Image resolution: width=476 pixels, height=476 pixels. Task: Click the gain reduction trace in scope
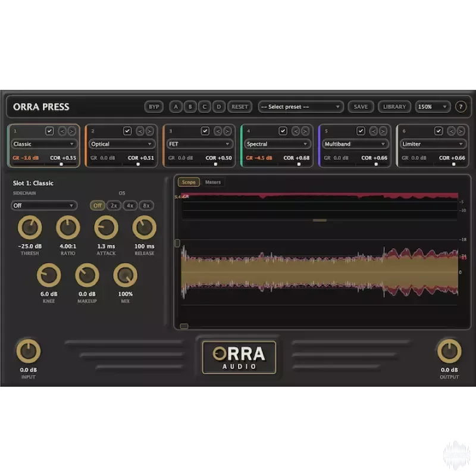(320, 196)
